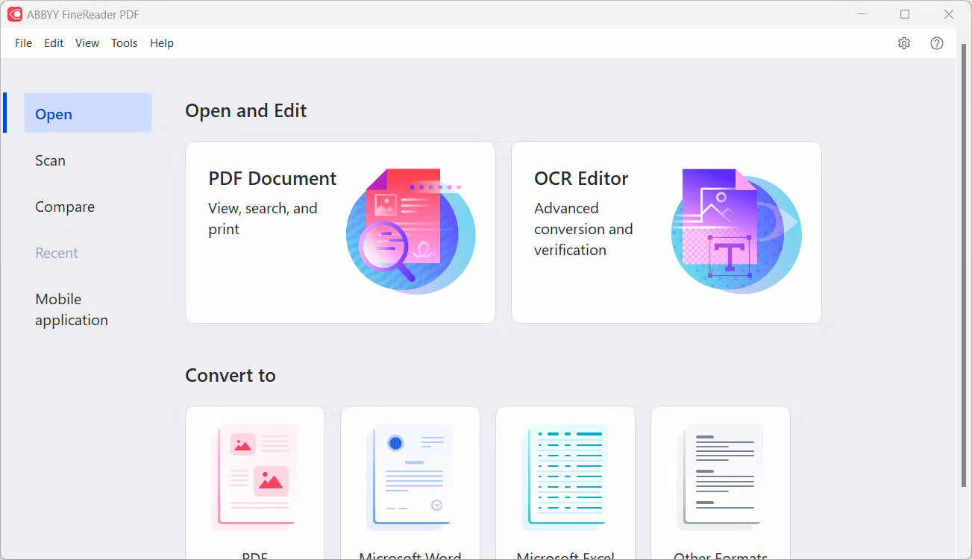
Task: Open the help question mark icon
Action: pyautogui.click(x=937, y=43)
